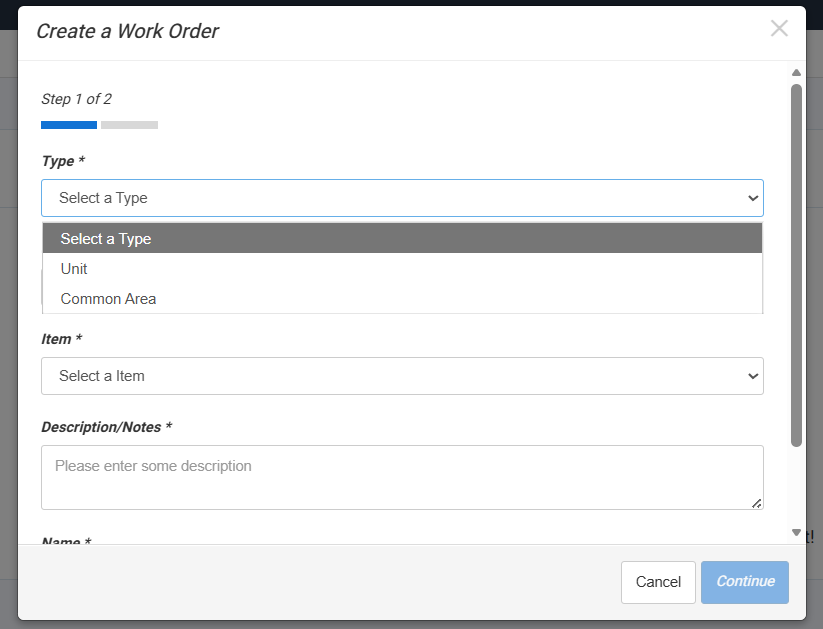Open the Type dropdown field
This screenshot has height=629, width=823.
402,198
